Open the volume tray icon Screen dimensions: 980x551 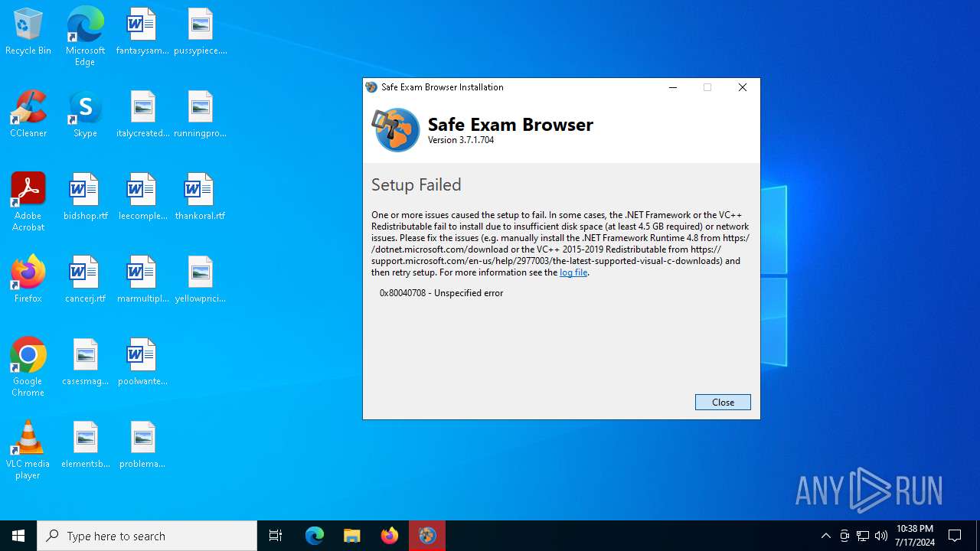click(881, 536)
